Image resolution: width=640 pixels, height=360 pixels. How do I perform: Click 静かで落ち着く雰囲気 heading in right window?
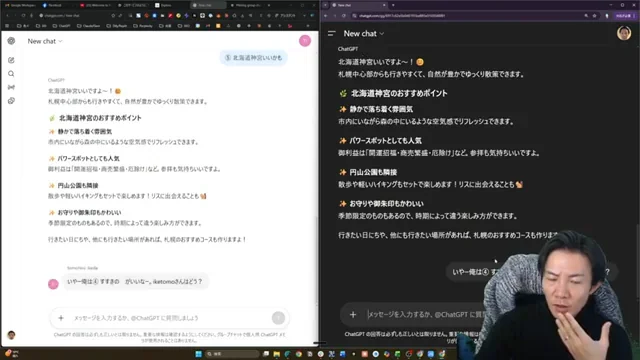(x=381, y=109)
